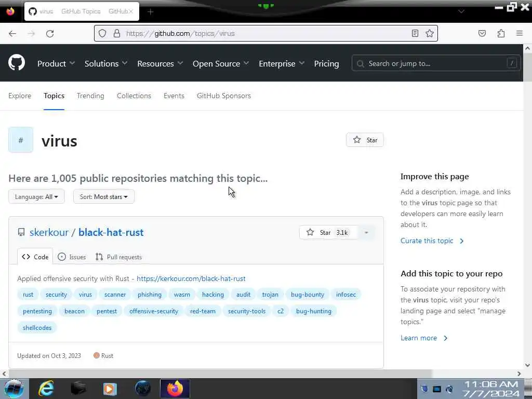Click the Windows Start orb

click(x=14, y=389)
